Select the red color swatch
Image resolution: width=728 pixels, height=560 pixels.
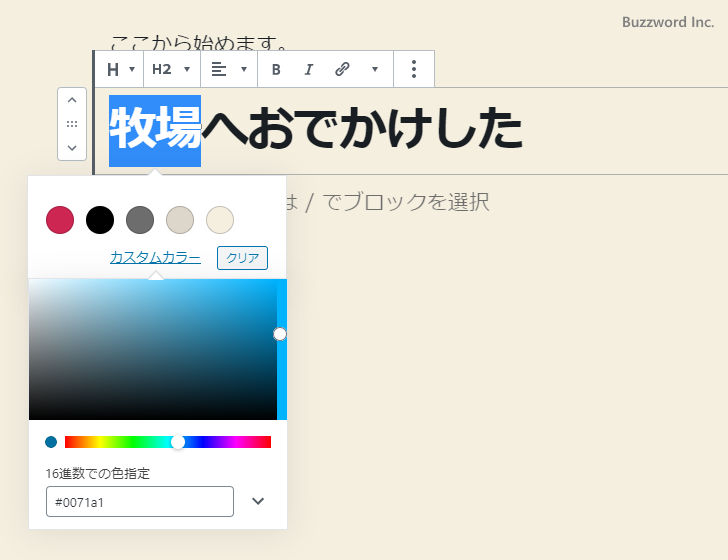click(x=60, y=220)
